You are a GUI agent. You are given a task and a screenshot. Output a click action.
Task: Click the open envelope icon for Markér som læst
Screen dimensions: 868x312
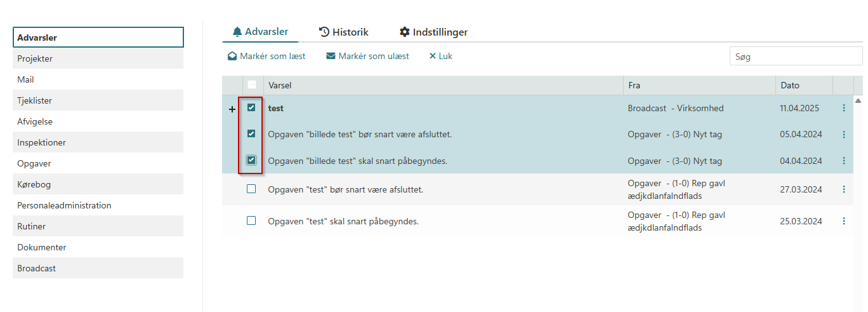(x=232, y=57)
